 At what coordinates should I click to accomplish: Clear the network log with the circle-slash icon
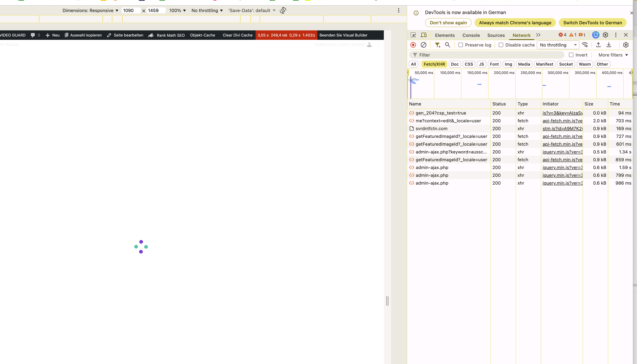(424, 45)
